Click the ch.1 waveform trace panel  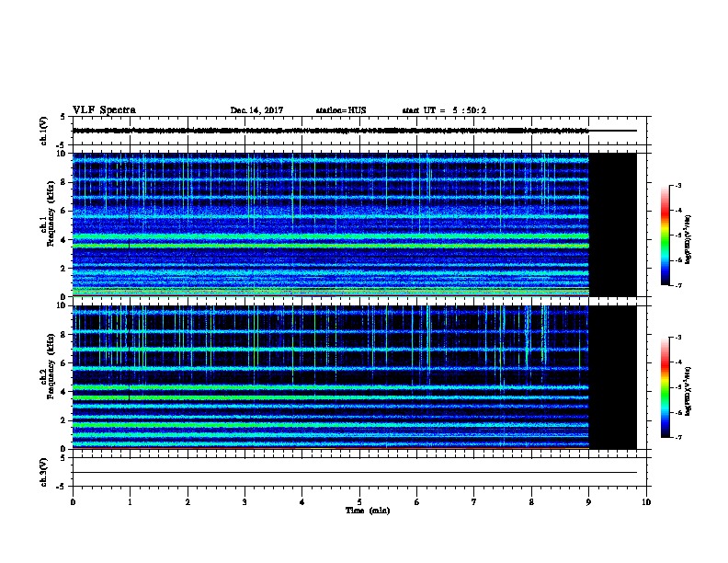pos(359,131)
